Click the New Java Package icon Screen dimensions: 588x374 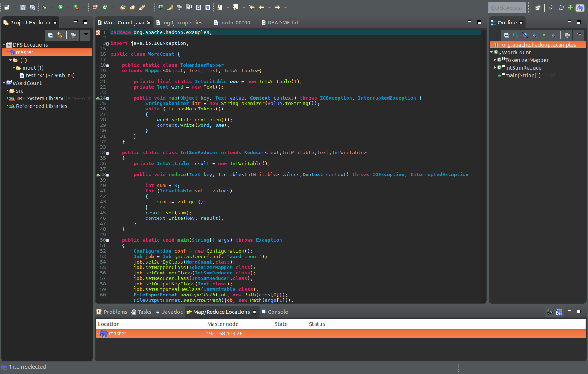click(95, 7)
